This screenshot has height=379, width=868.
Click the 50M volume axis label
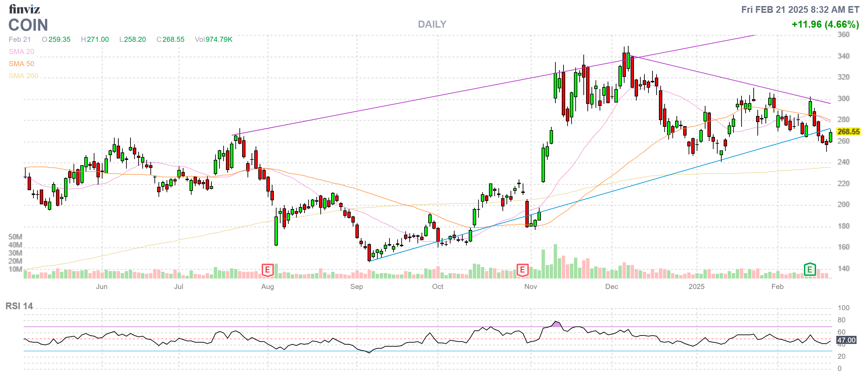coord(15,237)
